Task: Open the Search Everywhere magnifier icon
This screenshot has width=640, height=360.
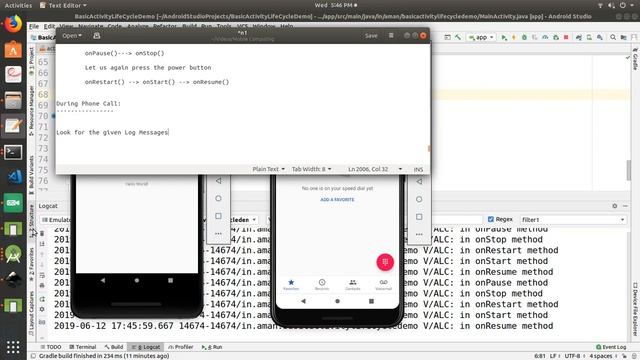Action: 613,37
